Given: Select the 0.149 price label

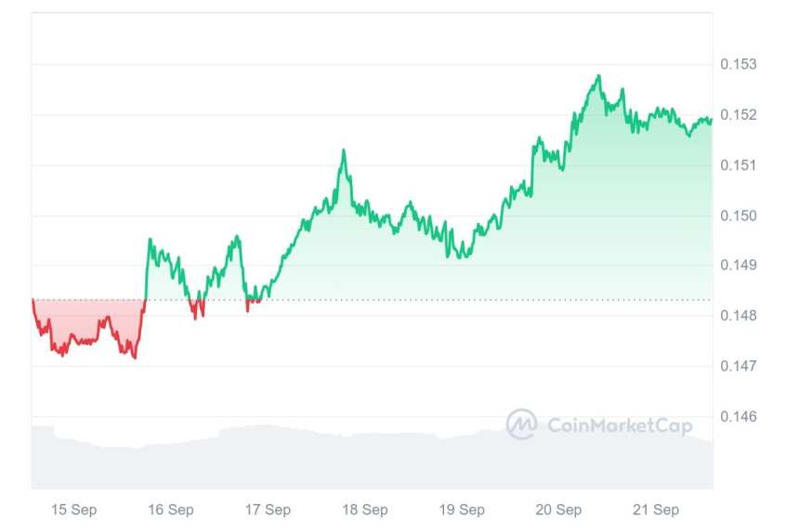Looking at the screenshot, I should click(x=739, y=266).
